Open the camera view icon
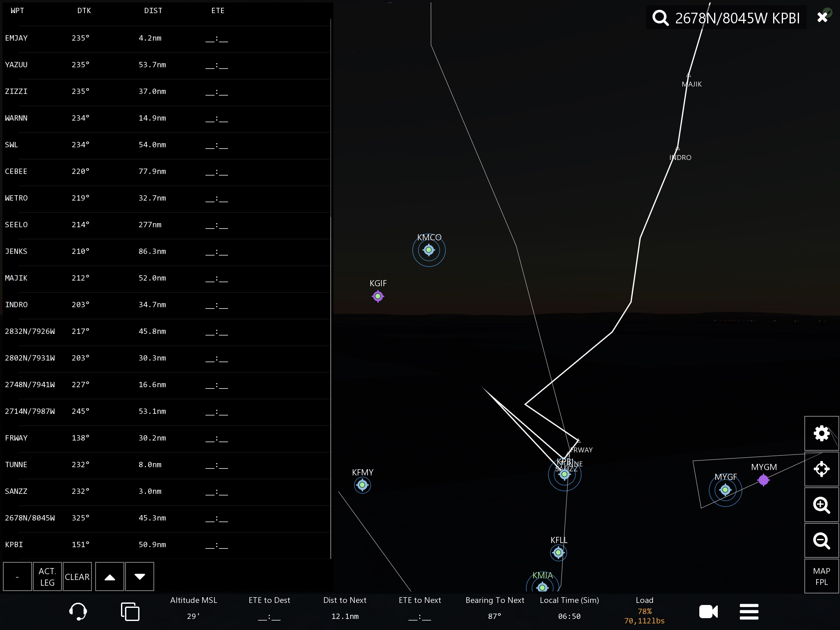This screenshot has height=630, width=840. (x=708, y=612)
